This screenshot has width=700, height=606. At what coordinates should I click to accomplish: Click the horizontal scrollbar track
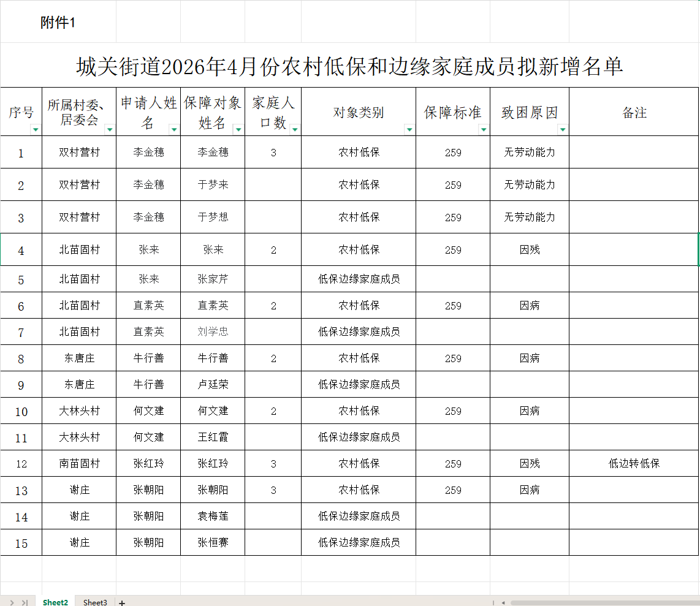(601, 602)
